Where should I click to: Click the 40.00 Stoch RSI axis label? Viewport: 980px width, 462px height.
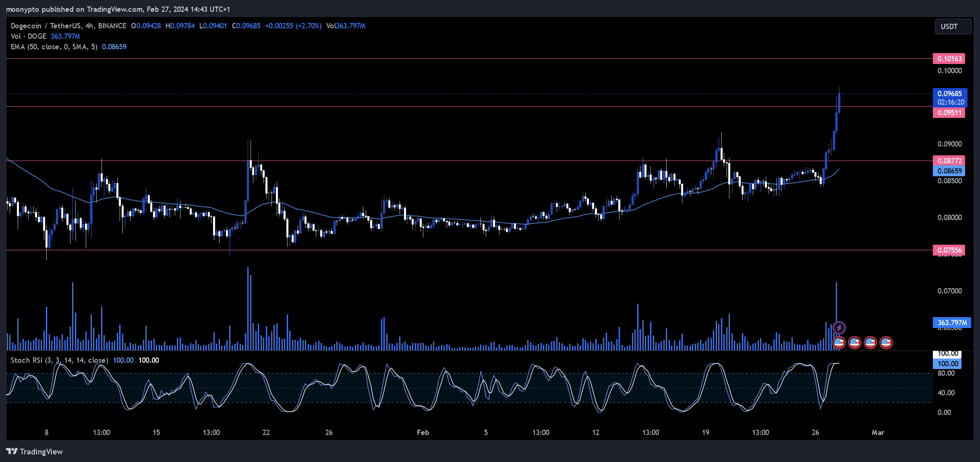pyautogui.click(x=946, y=393)
